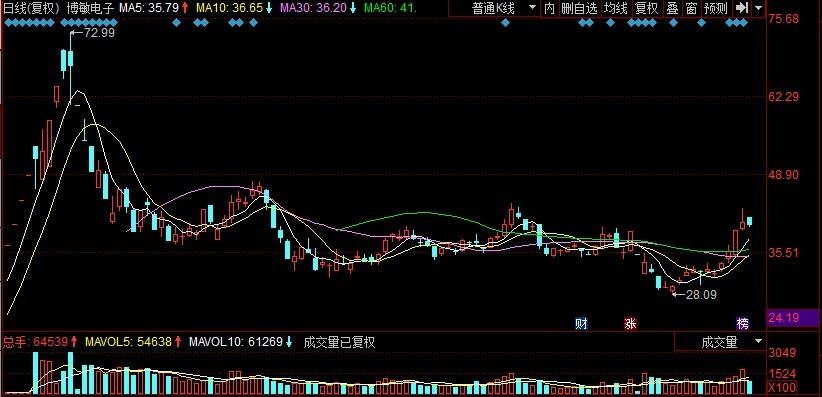
Task: Click 删自选 to remove from watchlist
Action: (x=579, y=8)
